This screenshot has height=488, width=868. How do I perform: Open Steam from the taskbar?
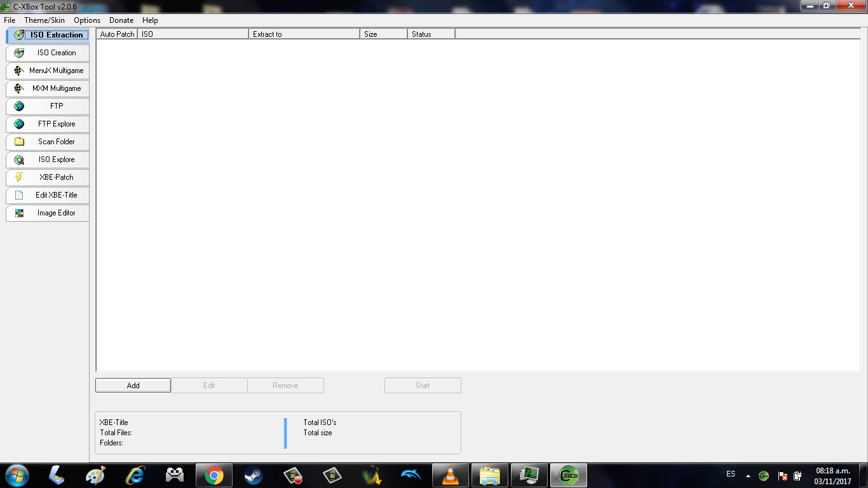point(254,475)
